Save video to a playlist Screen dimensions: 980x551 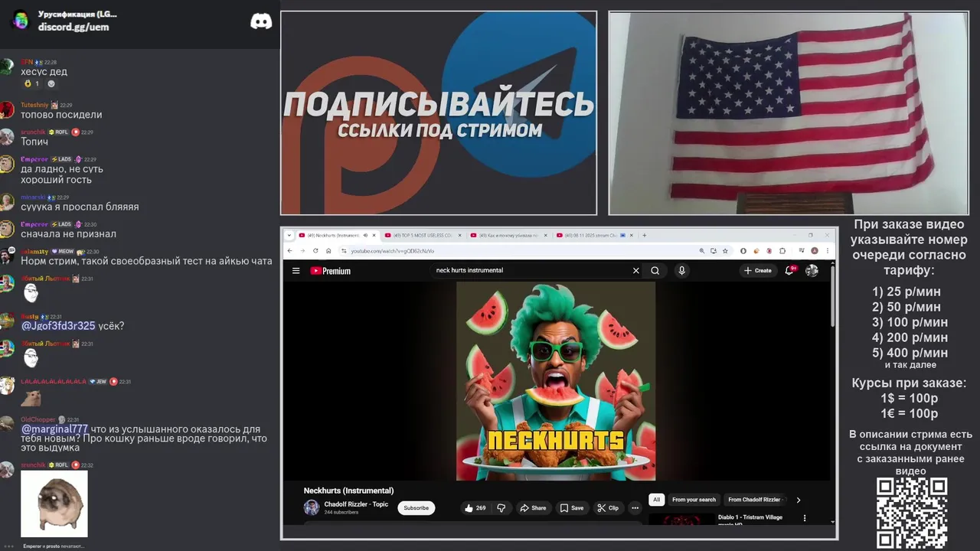coord(571,507)
